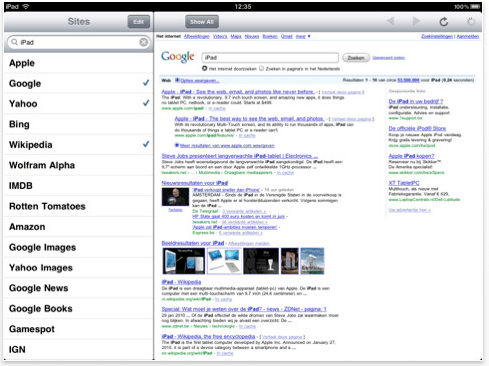The width and height of the screenshot is (489, 366).
Task: Choose Gamespot from the sites list
Action: point(79,329)
